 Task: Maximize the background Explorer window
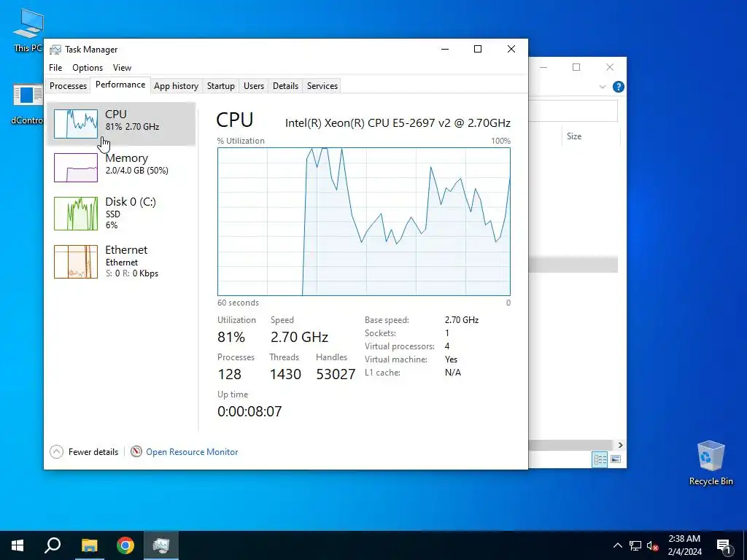pyautogui.click(x=576, y=67)
